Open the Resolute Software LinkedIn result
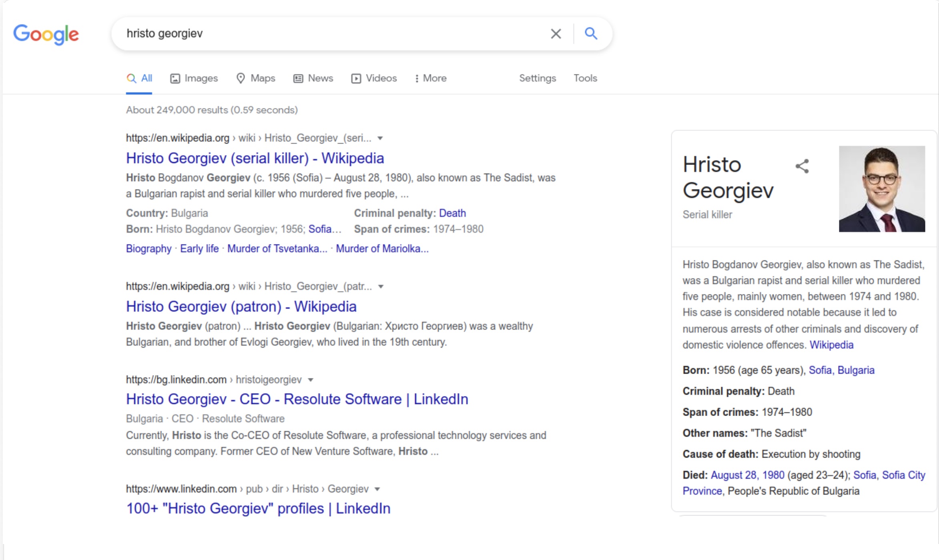The image size is (939, 560). (297, 399)
